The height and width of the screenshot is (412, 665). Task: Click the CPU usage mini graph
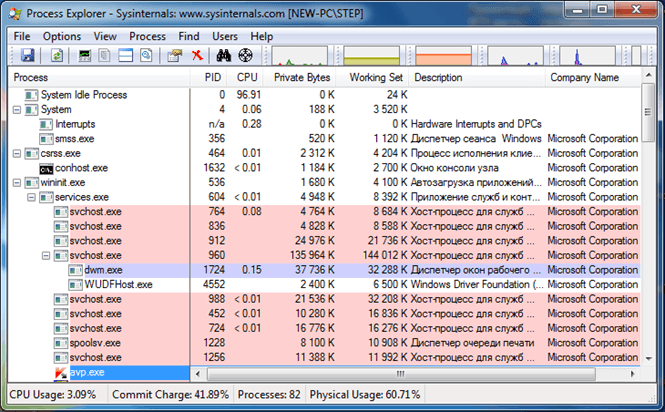pos(299,56)
